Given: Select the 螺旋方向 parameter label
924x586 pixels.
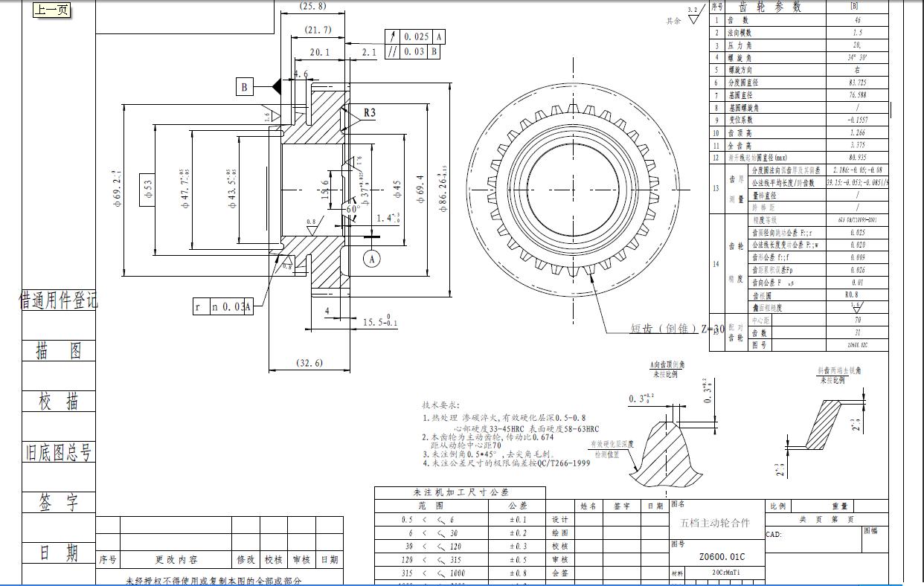Looking at the screenshot, I should click(739, 70).
